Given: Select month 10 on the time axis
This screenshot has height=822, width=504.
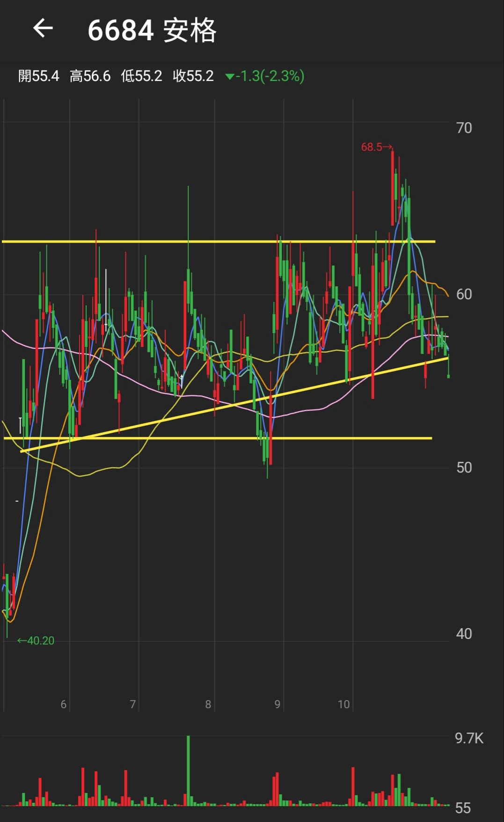Looking at the screenshot, I should (x=344, y=704).
